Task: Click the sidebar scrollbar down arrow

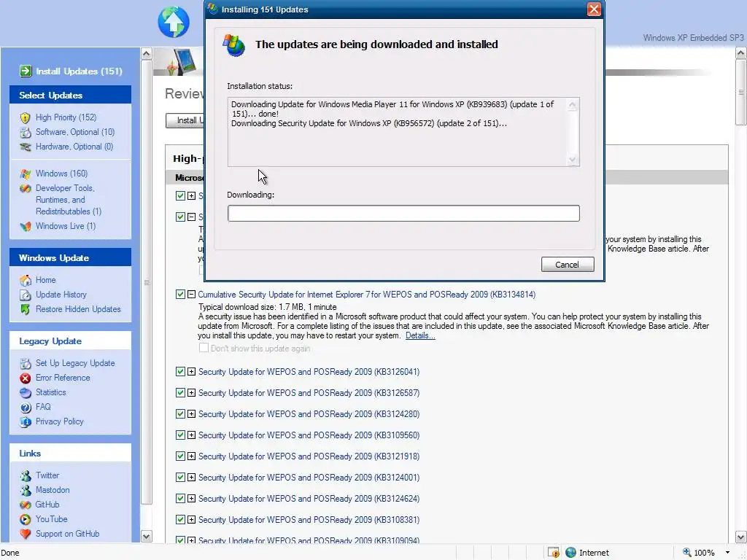Action: [x=146, y=536]
